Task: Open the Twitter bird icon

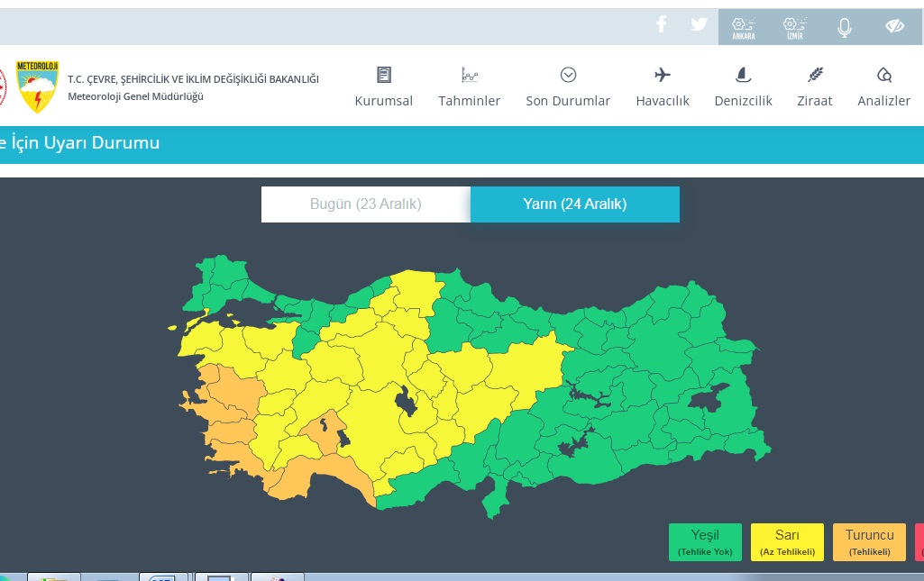Action: (x=699, y=24)
